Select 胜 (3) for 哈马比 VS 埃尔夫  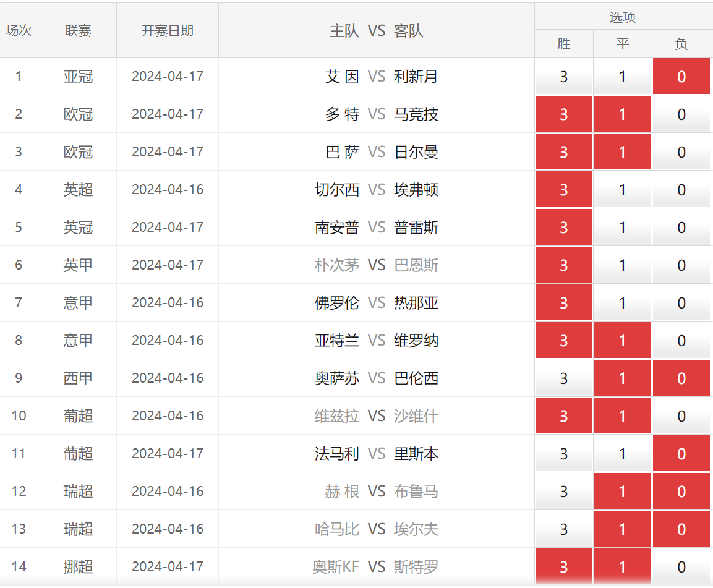tap(564, 529)
